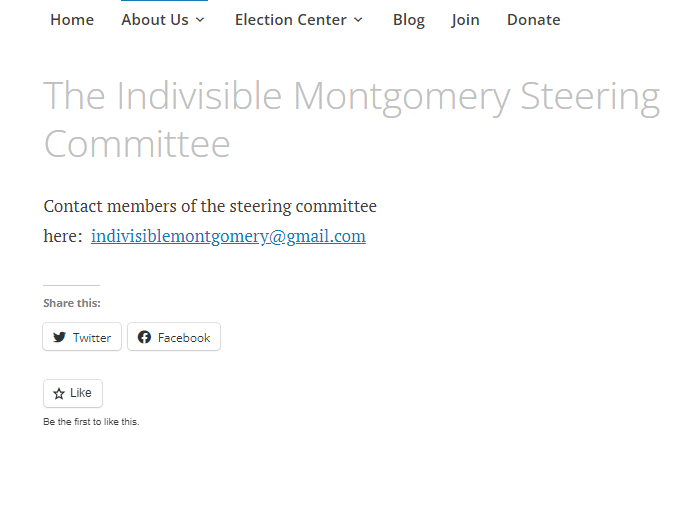Click 'Be the first to like this' text
Image resolution: width=696 pixels, height=528 pixels.
91,422
